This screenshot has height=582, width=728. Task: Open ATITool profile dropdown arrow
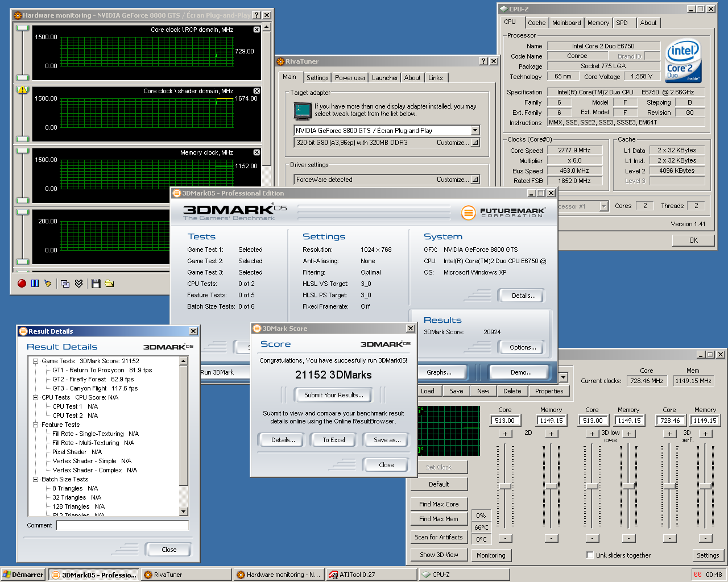pos(563,377)
